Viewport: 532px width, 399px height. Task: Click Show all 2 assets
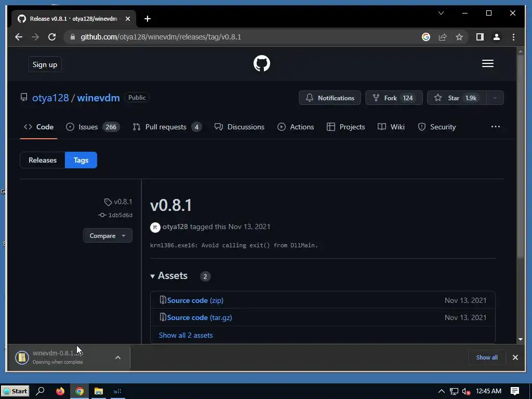coord(185,335)
